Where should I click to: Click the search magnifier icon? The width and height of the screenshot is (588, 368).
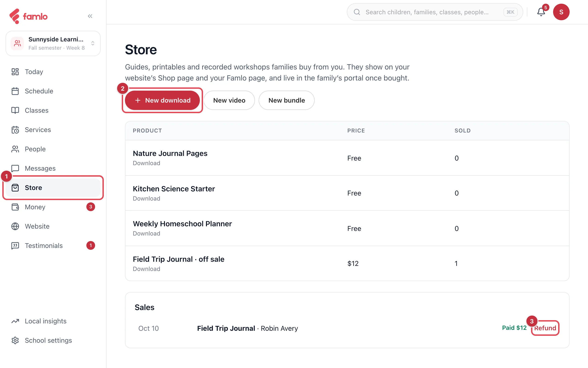357,12
